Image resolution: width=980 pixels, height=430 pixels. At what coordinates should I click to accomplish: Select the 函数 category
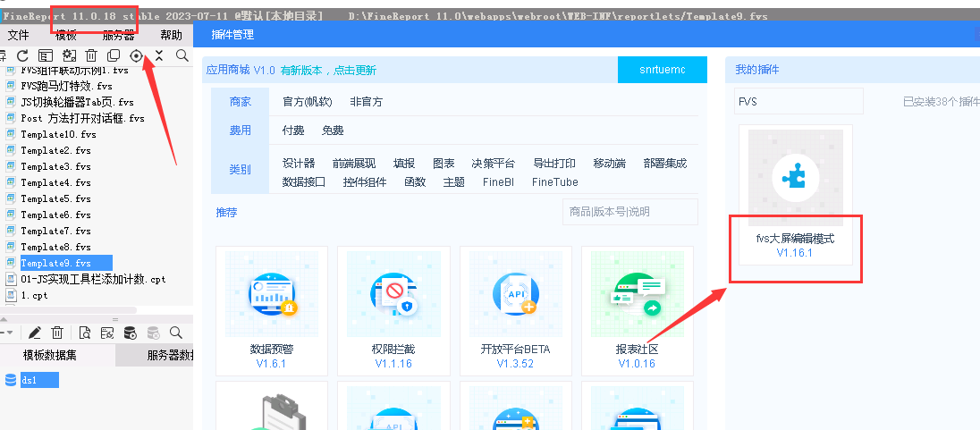pyautogui.click(x=415, y=182)
